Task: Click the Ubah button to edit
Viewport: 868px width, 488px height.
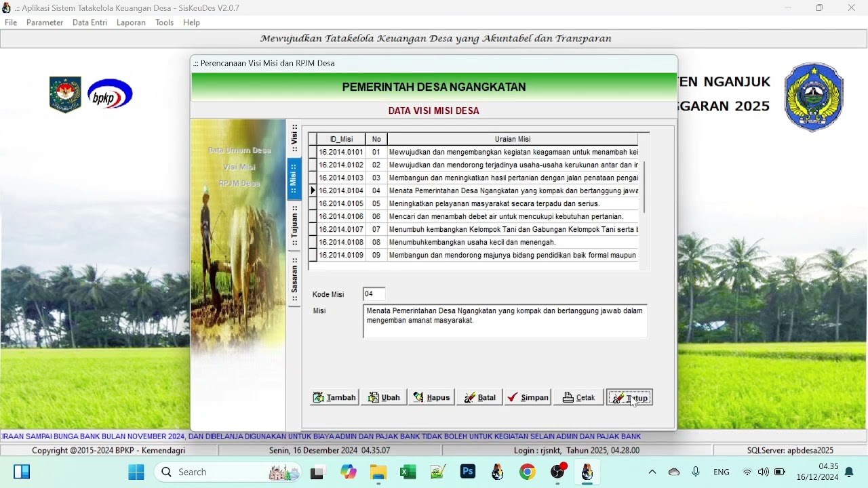Action: coord(384,398)
